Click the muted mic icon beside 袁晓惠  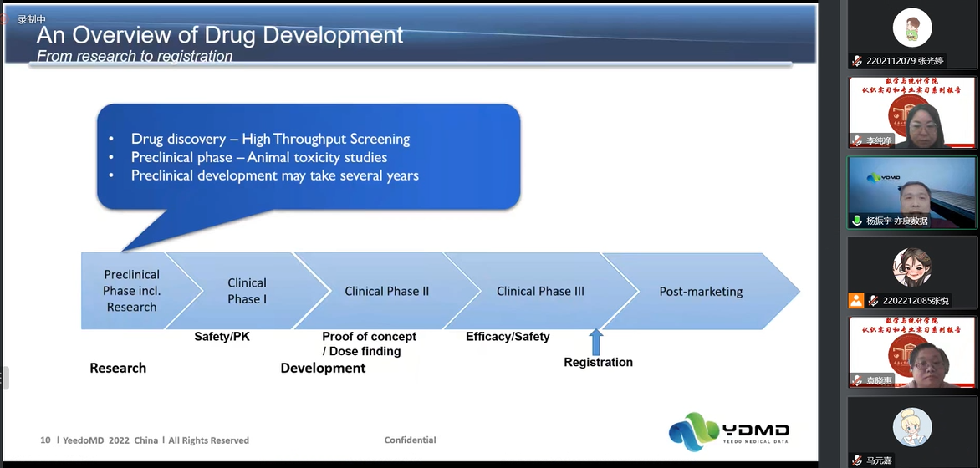(857, 380)
